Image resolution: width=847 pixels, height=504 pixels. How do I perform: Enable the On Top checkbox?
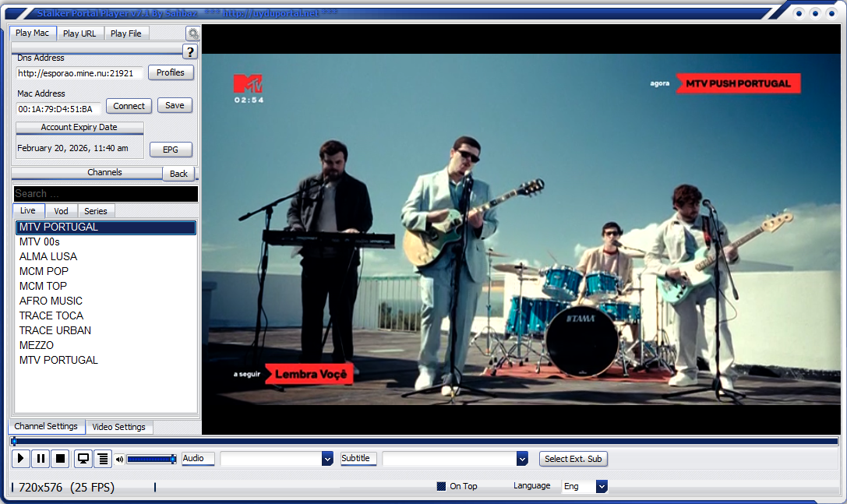tap(441, 486)
